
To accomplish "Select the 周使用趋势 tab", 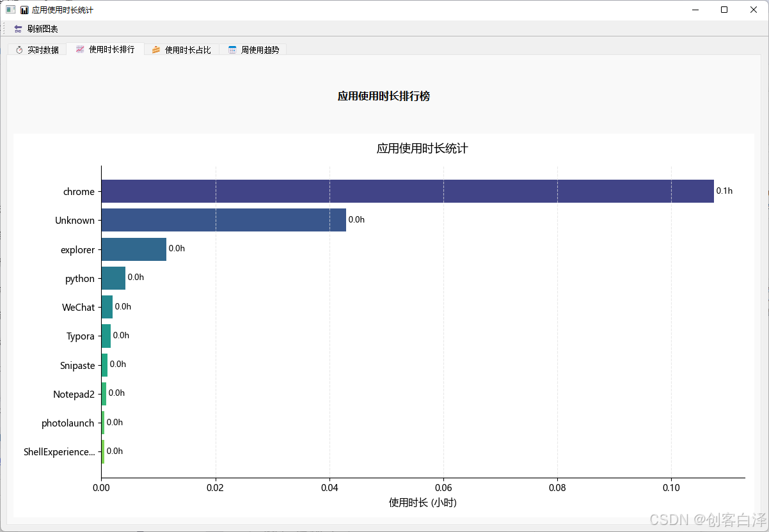I will click(253, 50).
